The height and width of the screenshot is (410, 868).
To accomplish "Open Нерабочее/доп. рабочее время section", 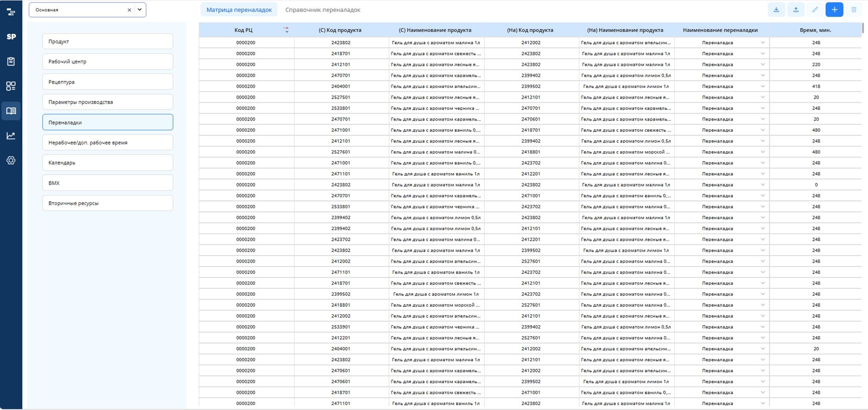I will (x=108, y=143).
